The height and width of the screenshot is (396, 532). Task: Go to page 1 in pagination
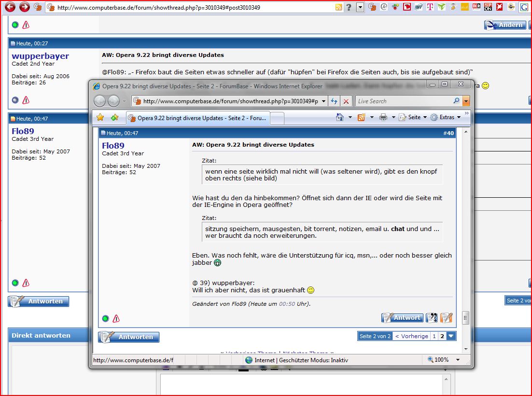434,336
